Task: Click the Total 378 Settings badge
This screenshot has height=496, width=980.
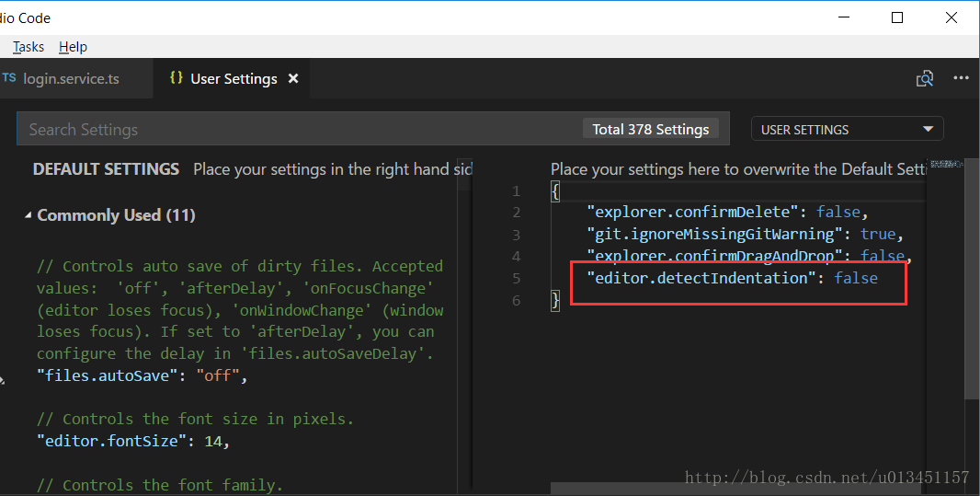Action: click(650, 130)
